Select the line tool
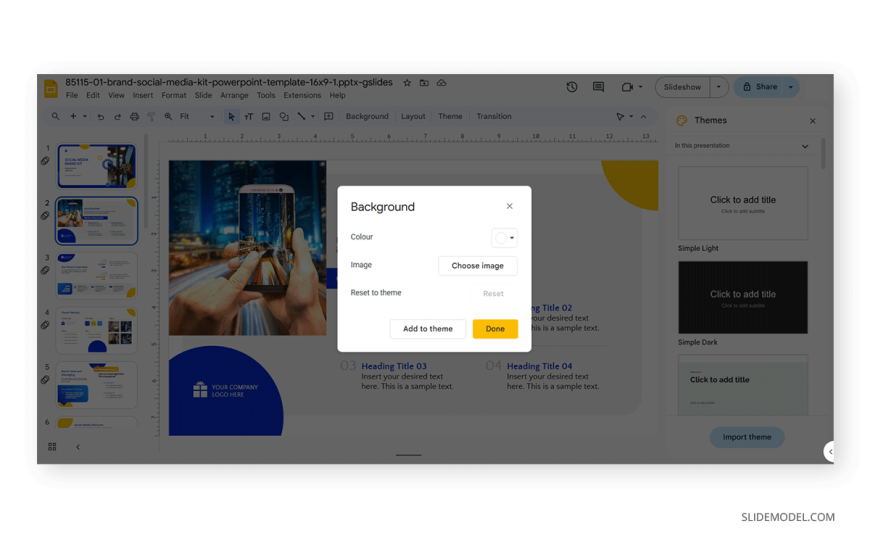This screenshot has width=870, height=539. [301, 117]
